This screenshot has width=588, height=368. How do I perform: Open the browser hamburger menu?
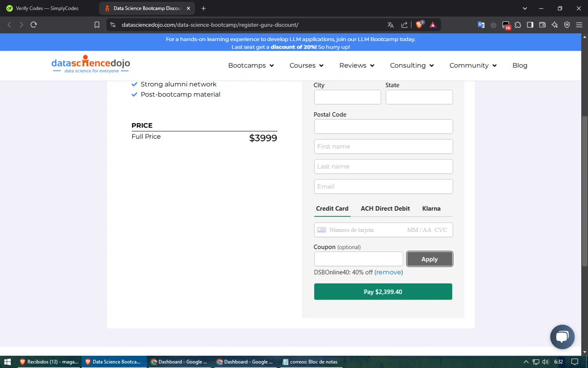click(x=579, y=25)
